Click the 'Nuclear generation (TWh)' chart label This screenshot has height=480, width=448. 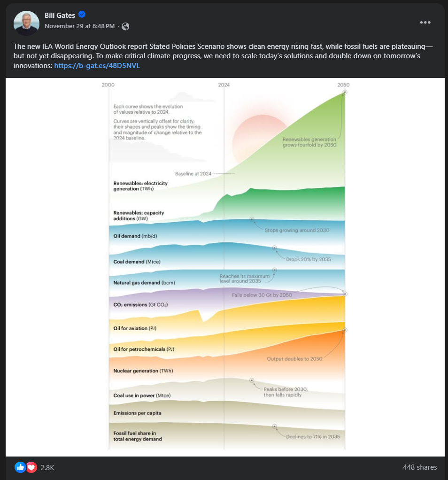[143, 371]
